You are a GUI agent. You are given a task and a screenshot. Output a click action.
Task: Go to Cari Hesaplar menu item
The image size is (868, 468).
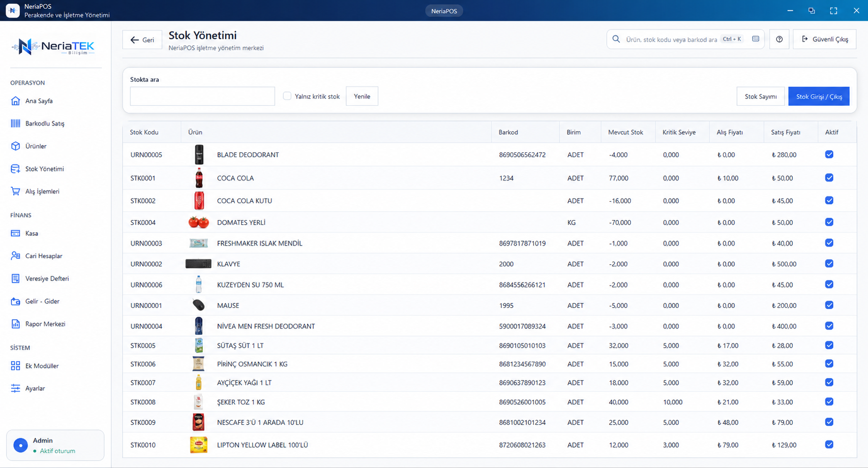click(44, 256)
